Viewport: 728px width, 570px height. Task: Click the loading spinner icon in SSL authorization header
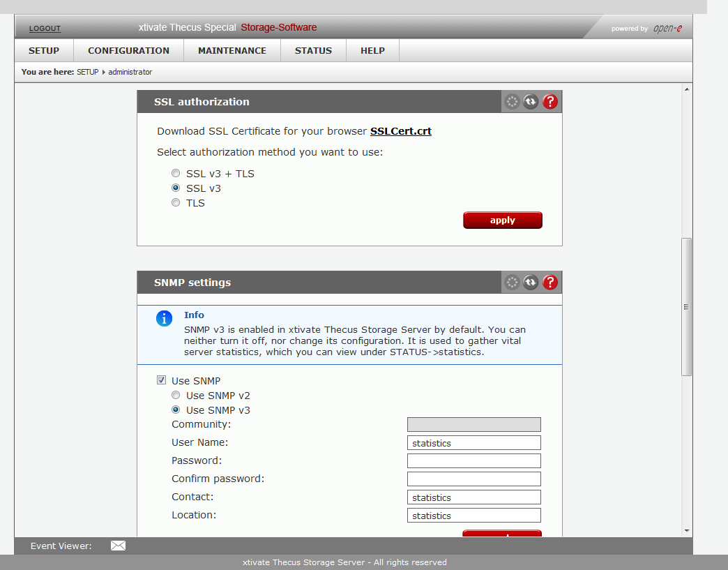[512, 102]
